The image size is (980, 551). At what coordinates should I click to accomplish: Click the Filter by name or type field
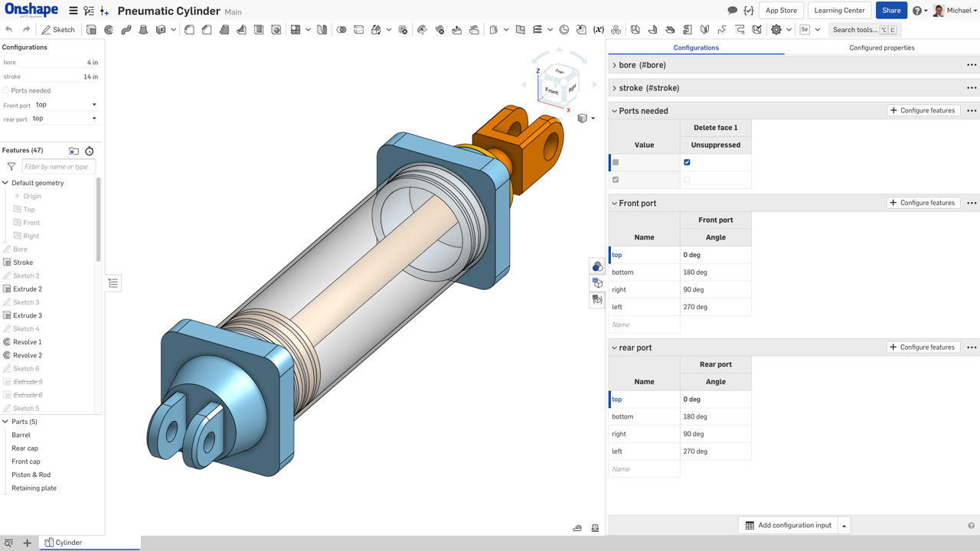pos(57,167)
